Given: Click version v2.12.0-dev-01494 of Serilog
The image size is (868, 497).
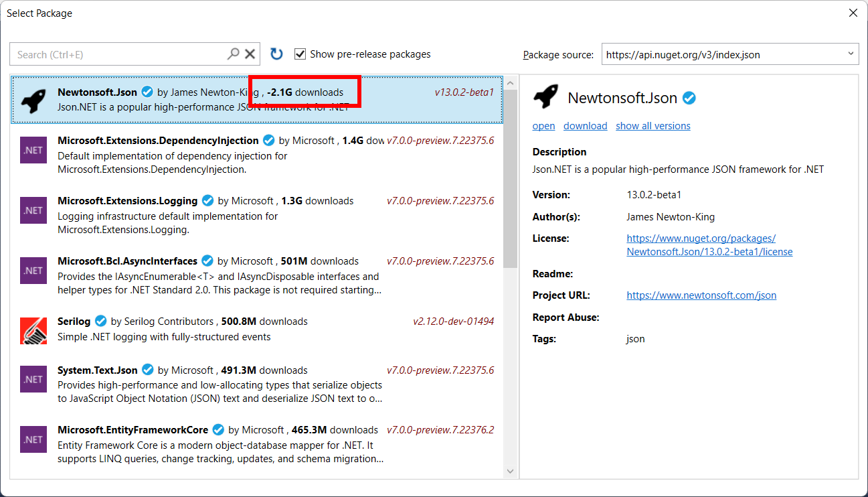Looking at the screenshot, I should (454, 322).
